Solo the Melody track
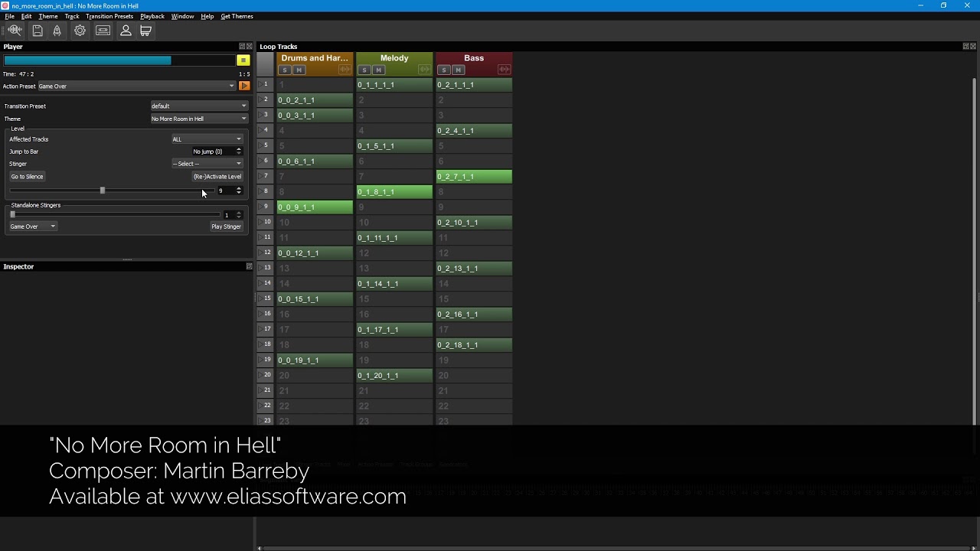The image size is (980, 551). (x=364, y=70)
